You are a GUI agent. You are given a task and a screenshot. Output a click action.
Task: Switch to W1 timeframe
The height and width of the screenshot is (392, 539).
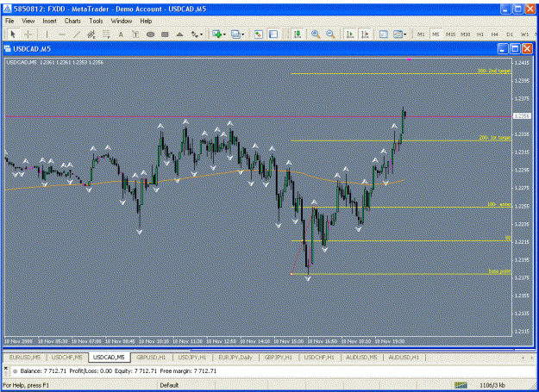(524, 34)
